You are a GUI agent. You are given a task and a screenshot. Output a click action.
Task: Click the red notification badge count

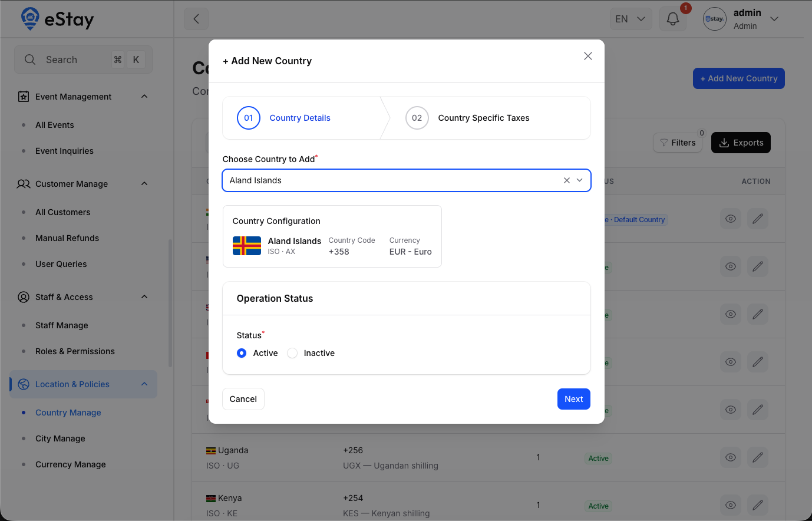686,8
